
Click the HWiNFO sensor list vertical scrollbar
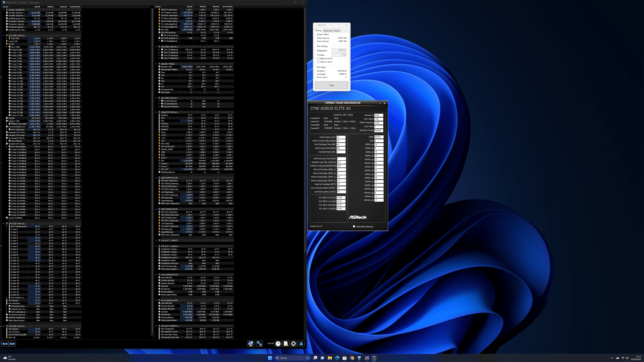coord(305,130)
